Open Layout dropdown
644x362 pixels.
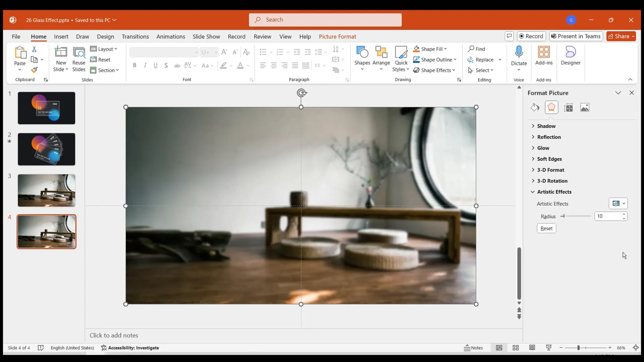tap(104, 49)
